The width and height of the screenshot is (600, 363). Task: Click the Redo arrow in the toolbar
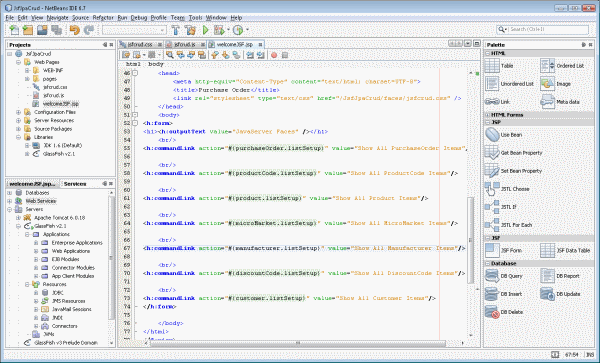(89, 30)
